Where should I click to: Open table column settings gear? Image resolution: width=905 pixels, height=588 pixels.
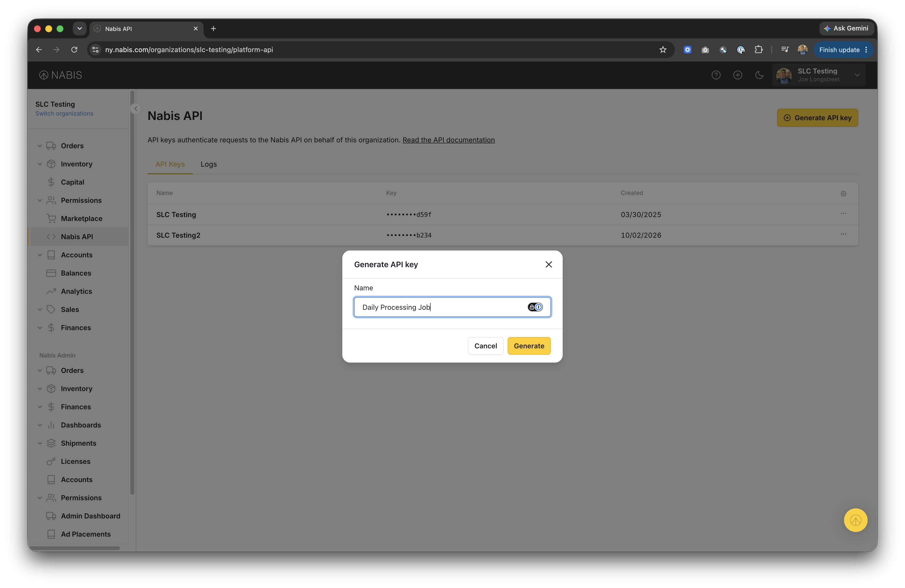pos(843,193)
